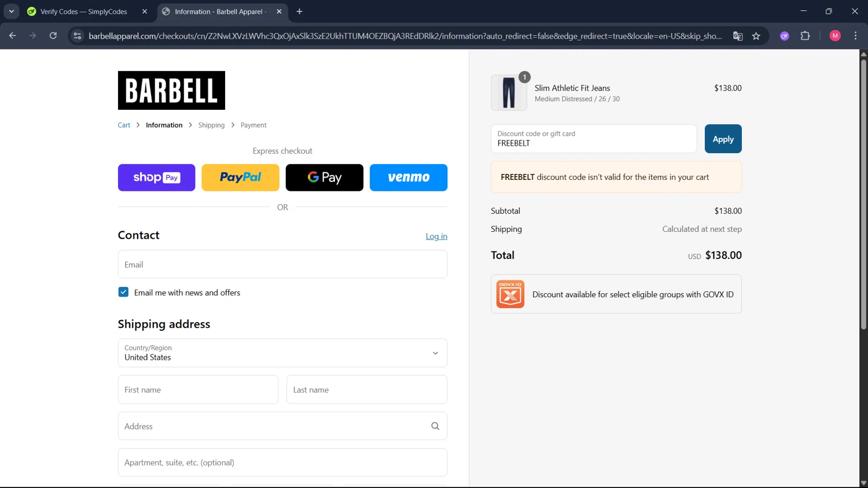
Task: Focus the Last name field
Action: 367,390
